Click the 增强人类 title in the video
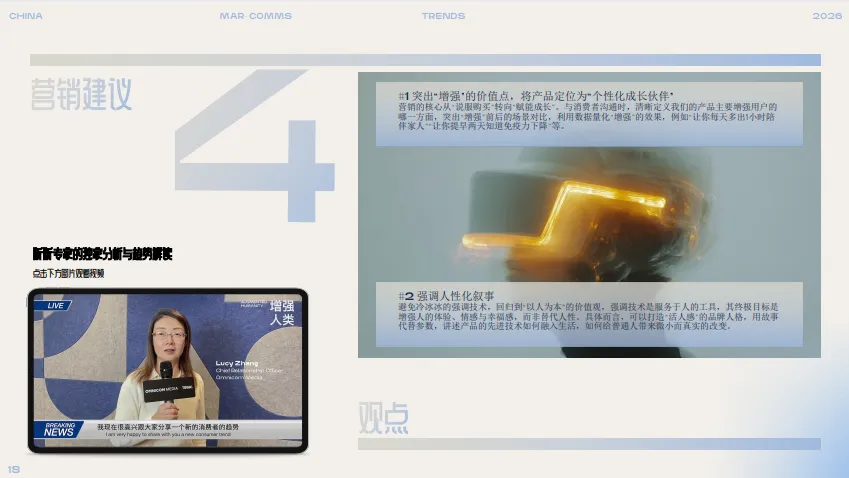The height and width of the screenshot is (478, 849). (282, 312)
